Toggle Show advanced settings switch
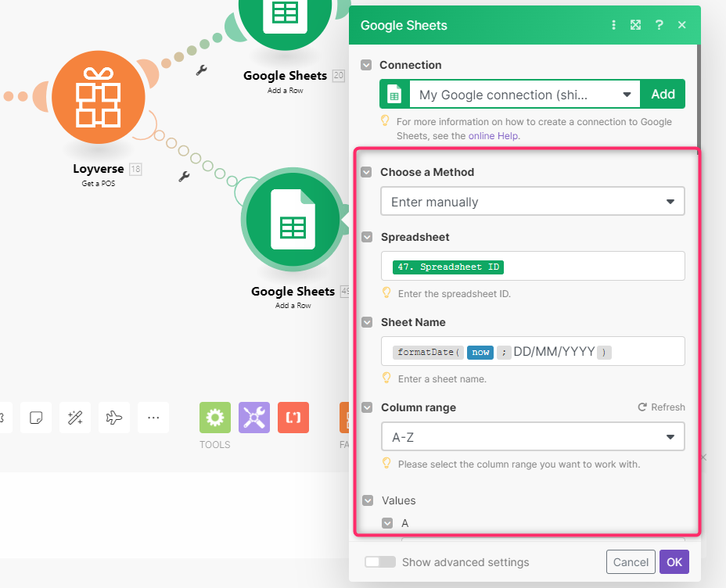This screenshot has height=588, width=726. [380, 562]
